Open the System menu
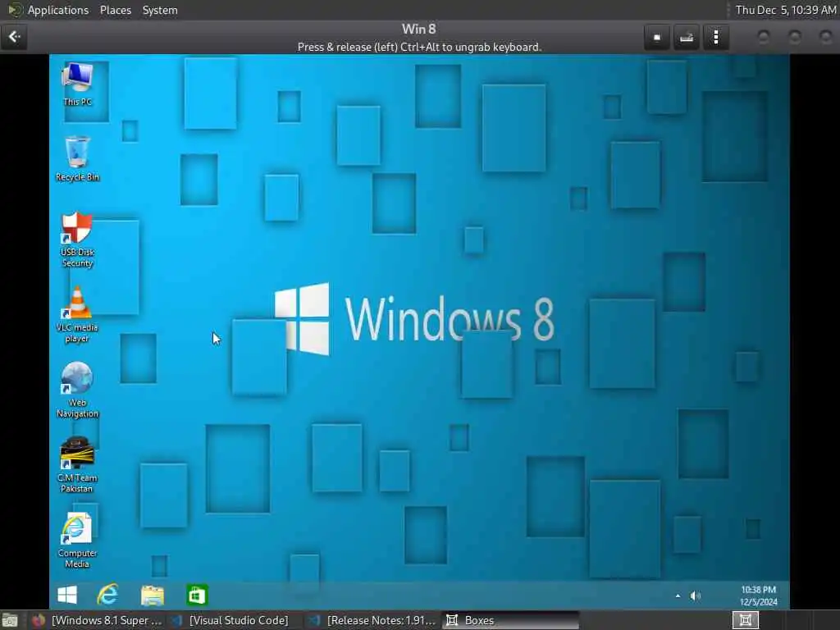 (x=160, y=10)
